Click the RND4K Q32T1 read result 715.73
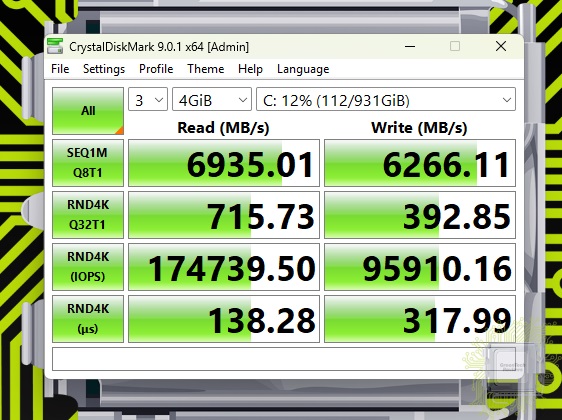Screen dimensions: 562x420 click(x=224, y=215)
